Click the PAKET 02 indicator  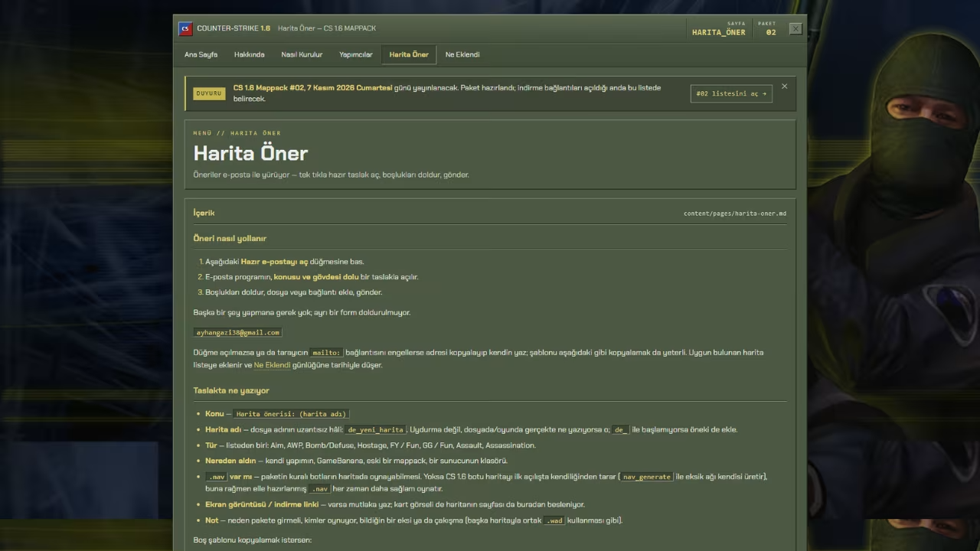click(x=766, y=29)
